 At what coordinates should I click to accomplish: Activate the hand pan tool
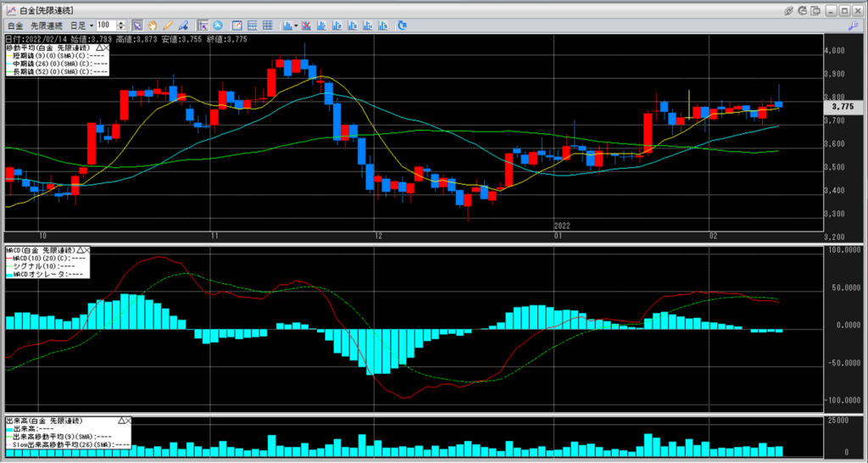153,25
